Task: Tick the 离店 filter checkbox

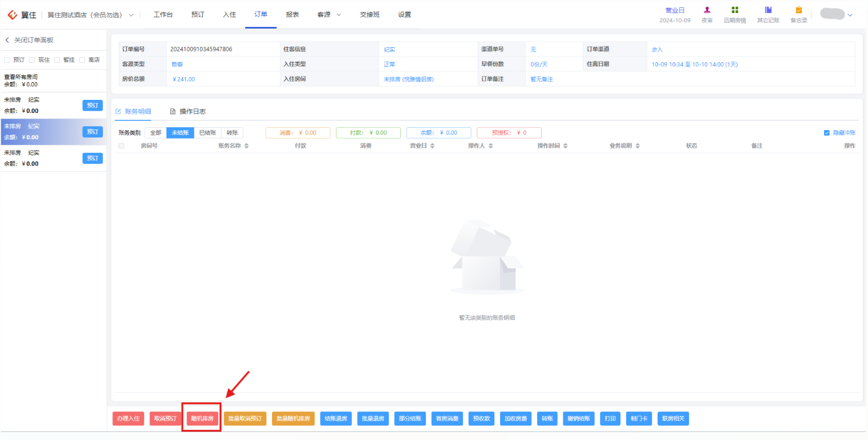Action: point(82,59)
